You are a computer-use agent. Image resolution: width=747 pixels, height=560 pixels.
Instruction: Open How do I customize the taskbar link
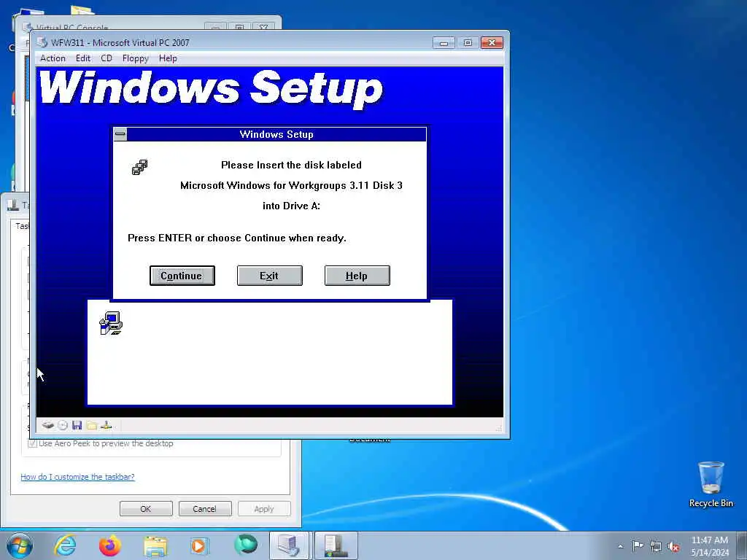click(x=77, y=477)
